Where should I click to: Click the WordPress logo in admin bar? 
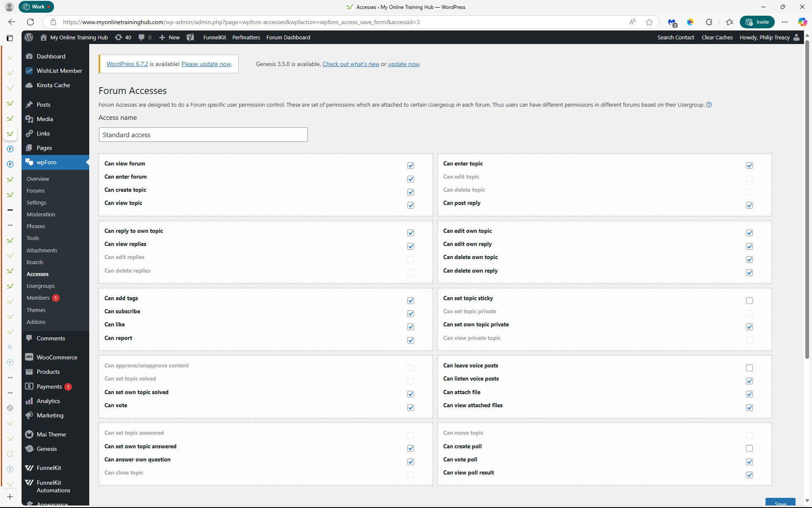[x=29, y=37]
